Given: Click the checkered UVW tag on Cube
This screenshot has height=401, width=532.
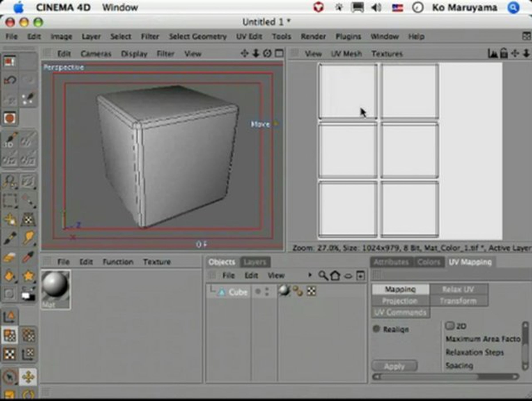Looking at the screenshot, I should coord(311,291).
